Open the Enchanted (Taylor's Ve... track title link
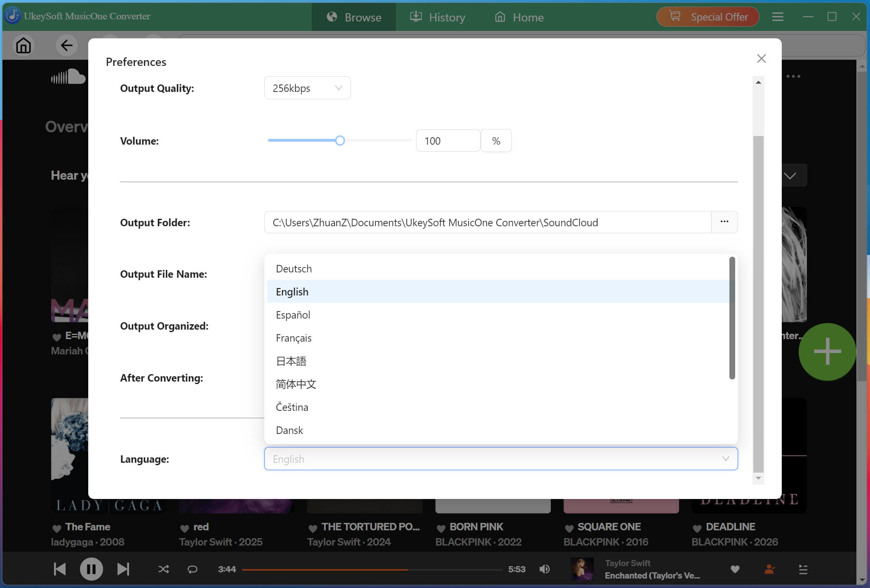The image size is (870, 588). (652, 575)
